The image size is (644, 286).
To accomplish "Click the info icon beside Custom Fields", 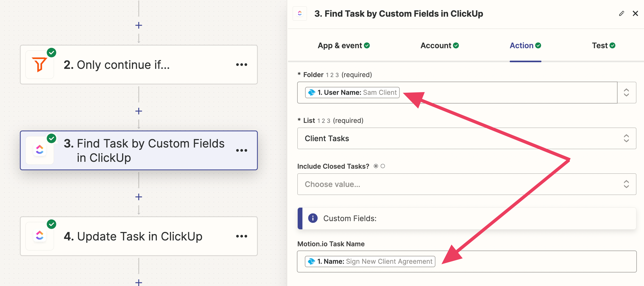I will pyautogui.click(x=313, y=218).
